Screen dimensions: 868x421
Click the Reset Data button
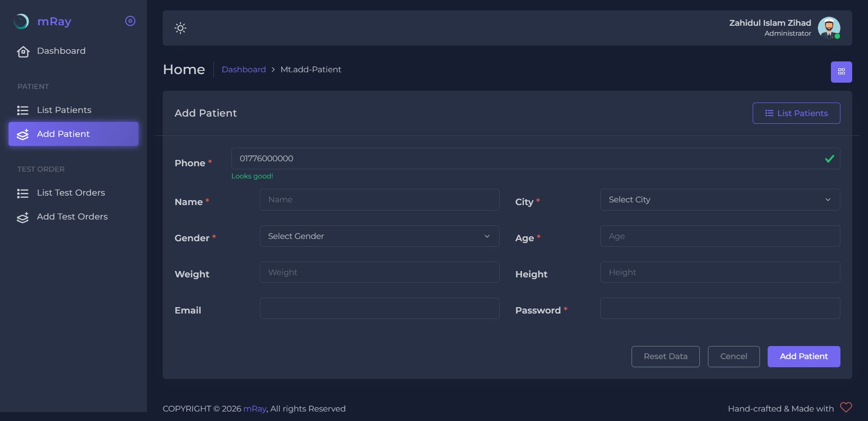[665, 356]
